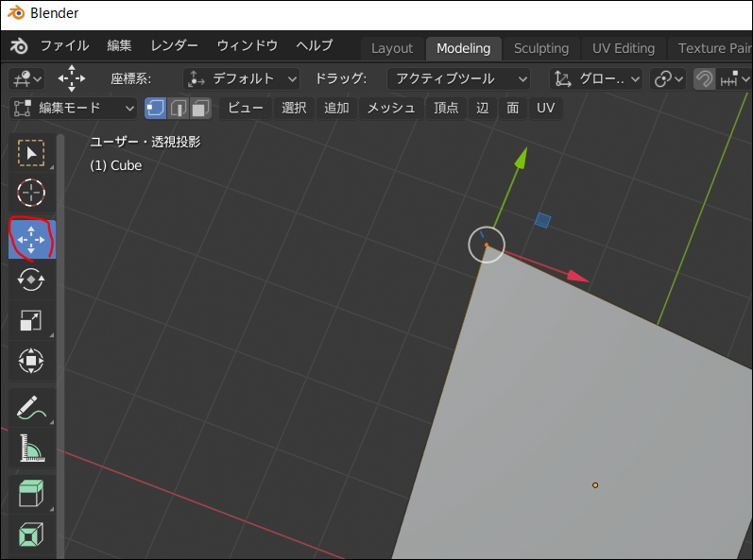
Task: Open the 選択 viewport menu
Action: [x=294, y=108]
